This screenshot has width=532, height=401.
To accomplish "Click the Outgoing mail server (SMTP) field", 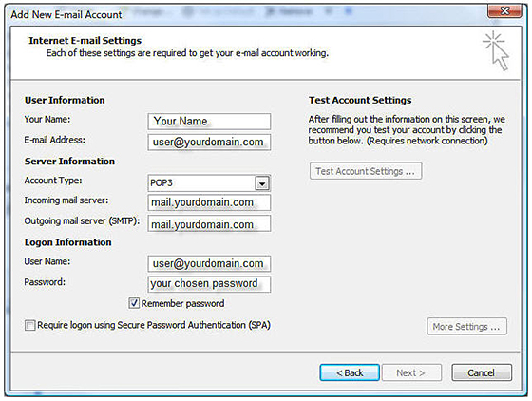I will point(209,223).
